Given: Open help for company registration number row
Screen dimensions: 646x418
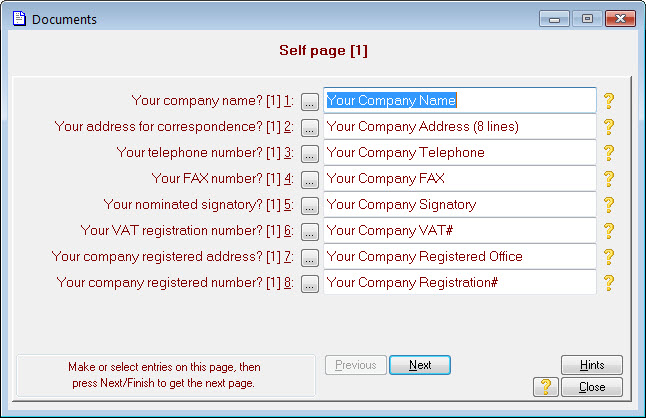Looking at the screenshot, I should 609,282.
